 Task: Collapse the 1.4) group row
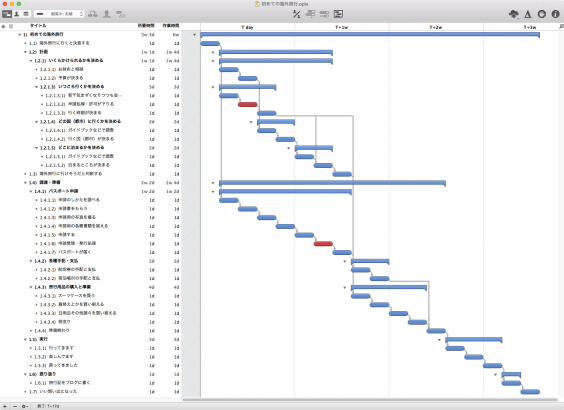click(25, 183)
